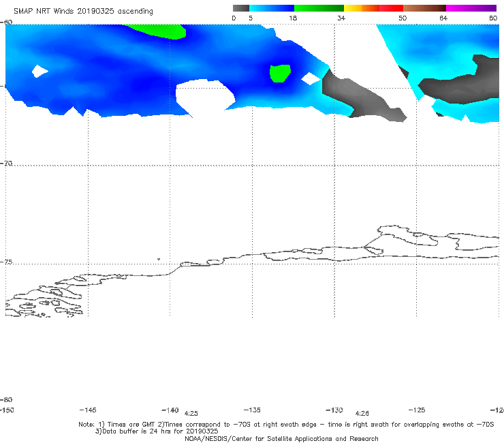
Task: Click the colorbar label '50'
Action: pyautogui.click(x=403, y=18)
